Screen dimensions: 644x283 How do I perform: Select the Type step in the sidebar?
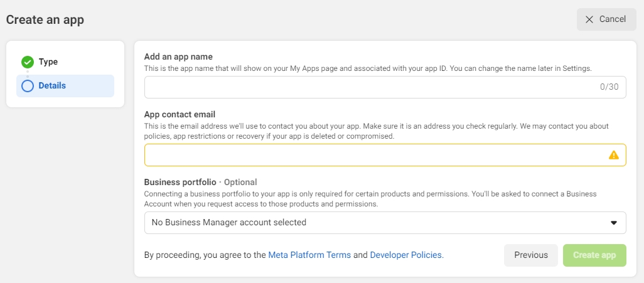[48, 61]
